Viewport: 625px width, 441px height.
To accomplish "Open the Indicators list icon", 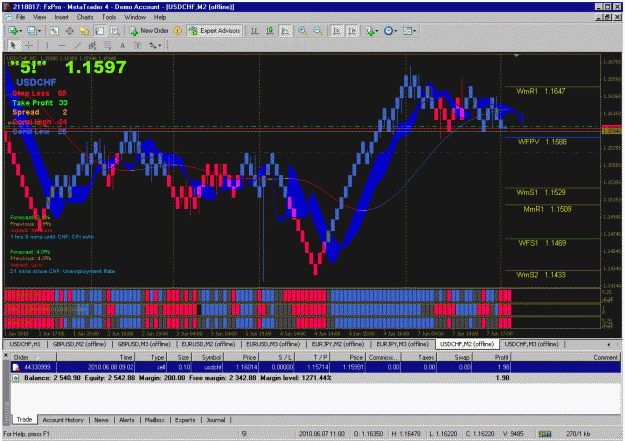I will 370,31.
